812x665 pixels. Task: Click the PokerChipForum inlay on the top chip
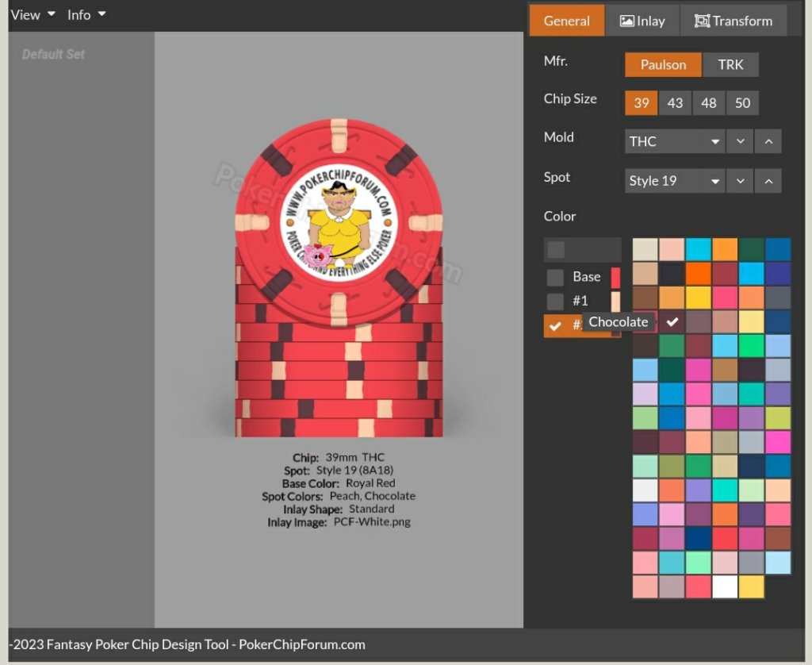coord(339,224)
